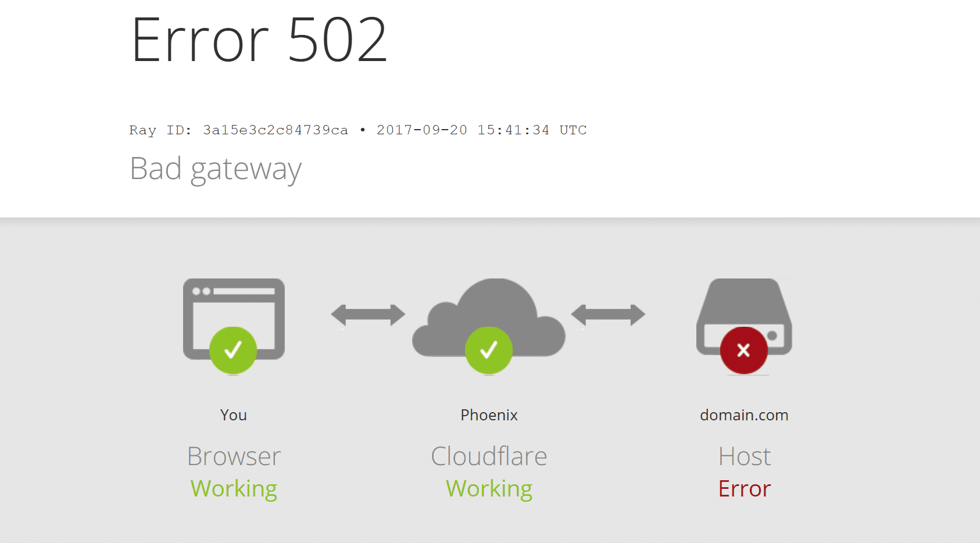This screenshot has height=543, width=980.
Task: Click the Working status under Cloudflare
Action: click(489, 490)
